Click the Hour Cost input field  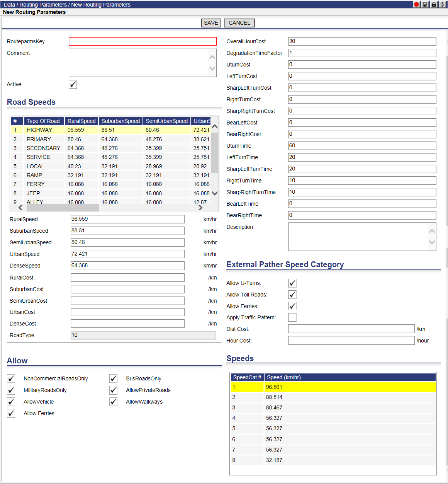(351, 341)
